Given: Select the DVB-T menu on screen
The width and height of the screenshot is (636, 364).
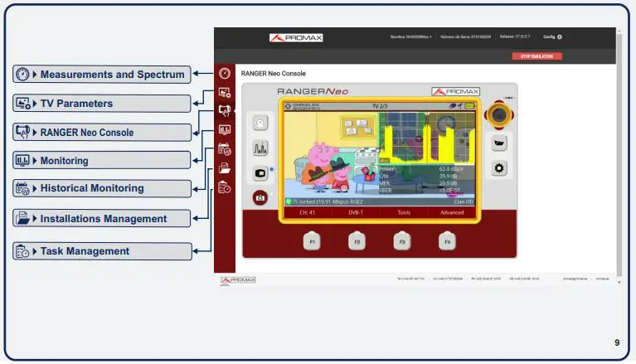Looking at the screenshot, I should tap(356, 212).
